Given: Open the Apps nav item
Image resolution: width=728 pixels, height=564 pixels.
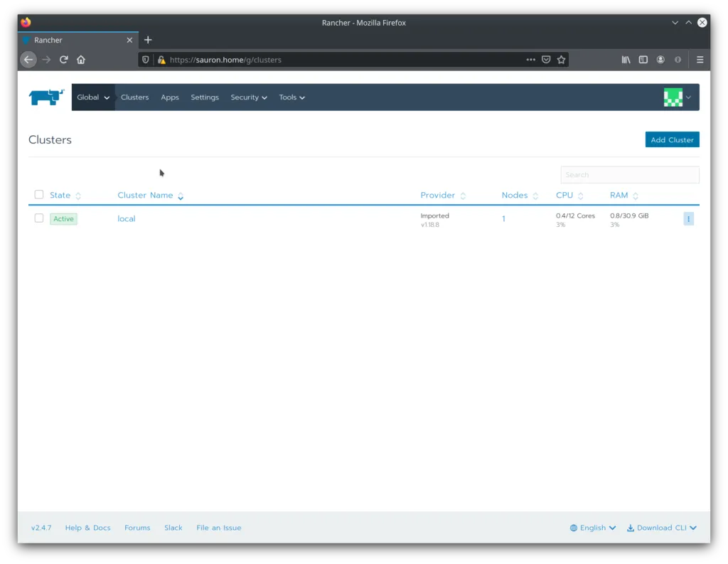Looking at the screenshot, I should pos(170,97).
